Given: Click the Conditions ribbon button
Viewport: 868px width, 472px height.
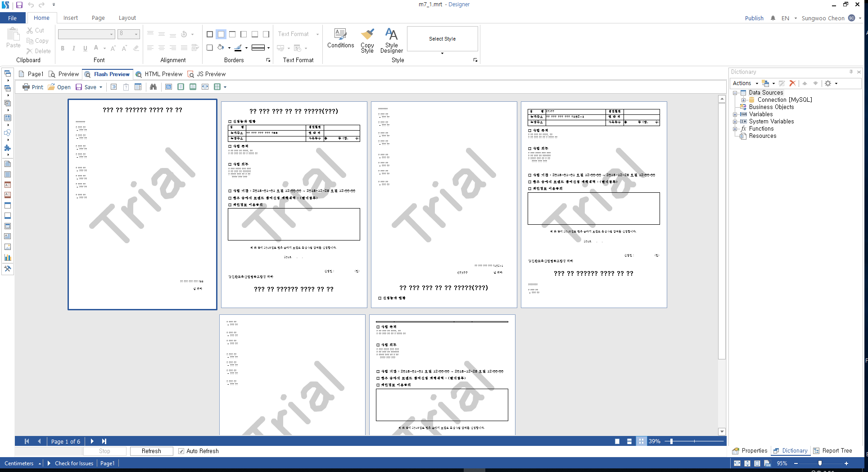Looking at the screenshot, I should coord(340,39).
